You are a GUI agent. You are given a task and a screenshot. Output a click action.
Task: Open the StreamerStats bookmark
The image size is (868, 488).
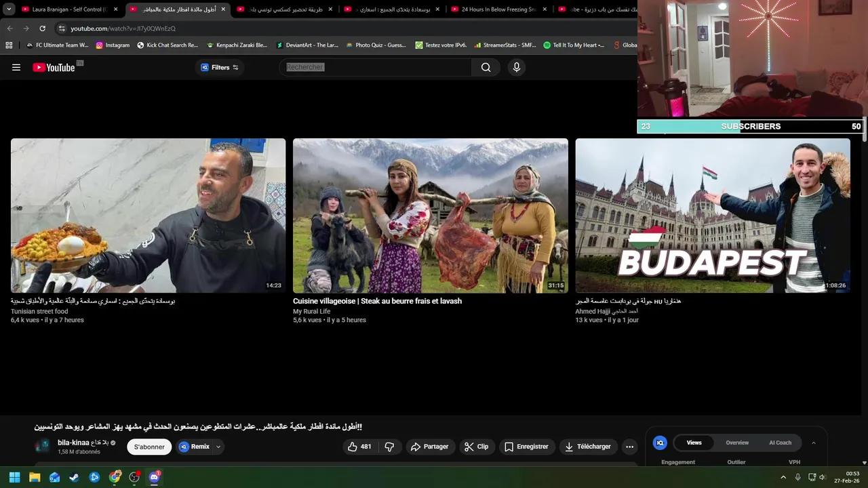click(505, 45)
